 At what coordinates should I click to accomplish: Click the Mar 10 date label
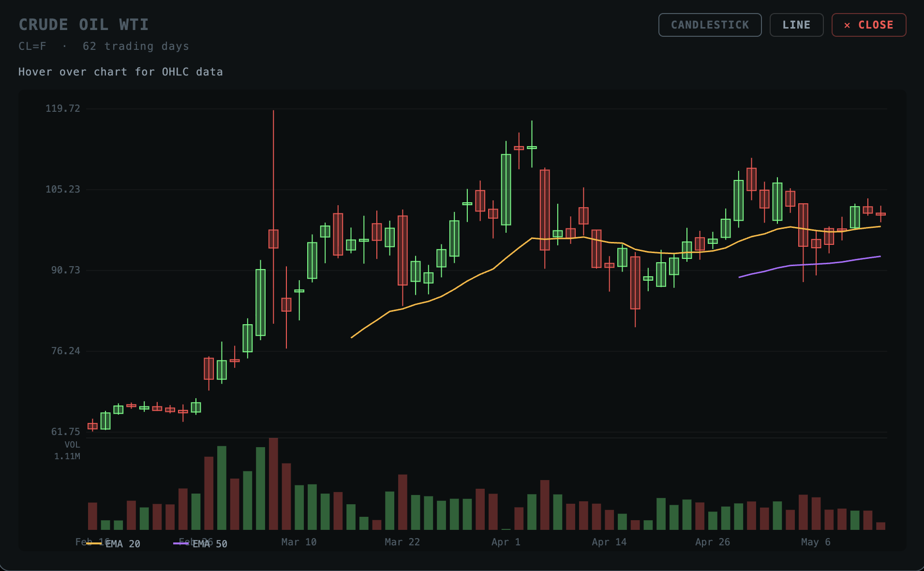pyautogui.click(x=299, y=542)
